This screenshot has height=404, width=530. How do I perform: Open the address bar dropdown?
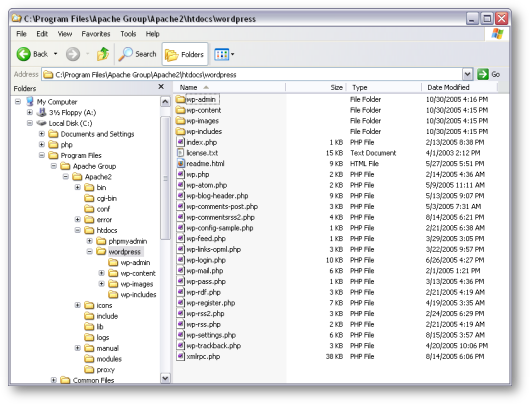tap(467, 74)
